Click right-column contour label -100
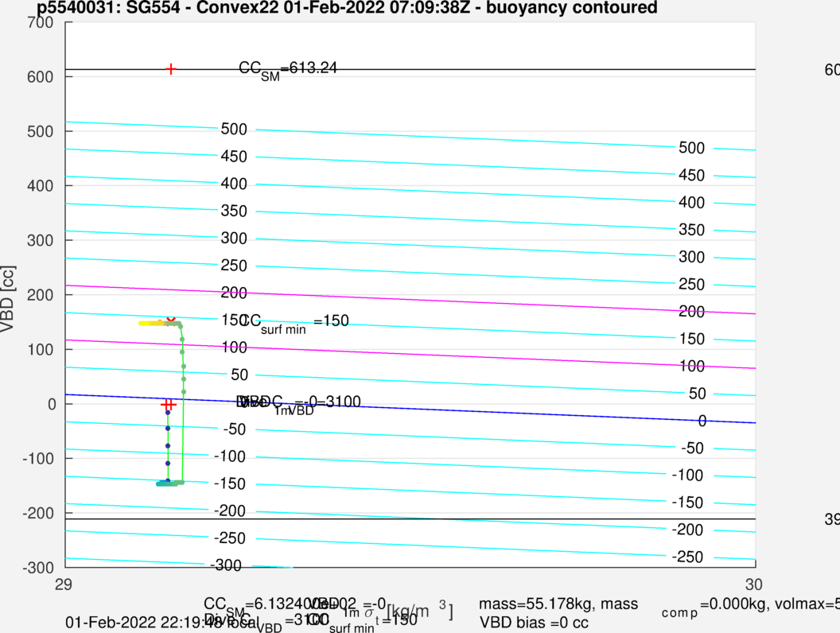This screenshot has height=633, width=840. pyautogui.click(x=688, y=475)
